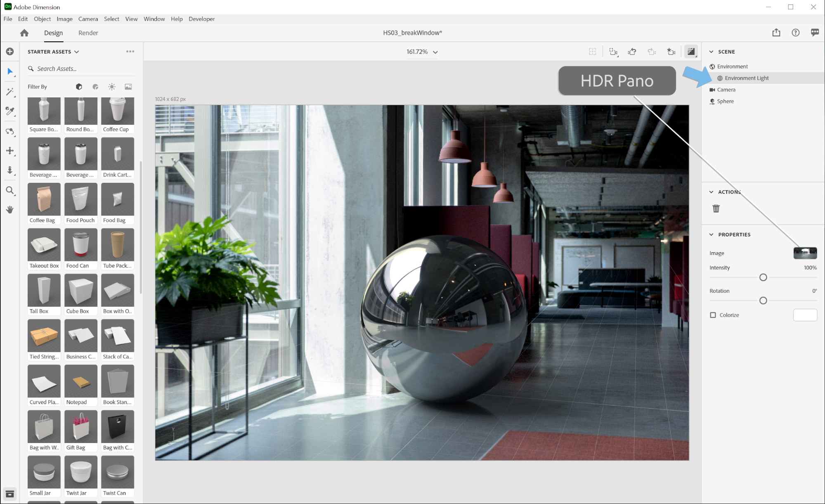Click the HDR Pano image thumbnail

coord(805,253)
